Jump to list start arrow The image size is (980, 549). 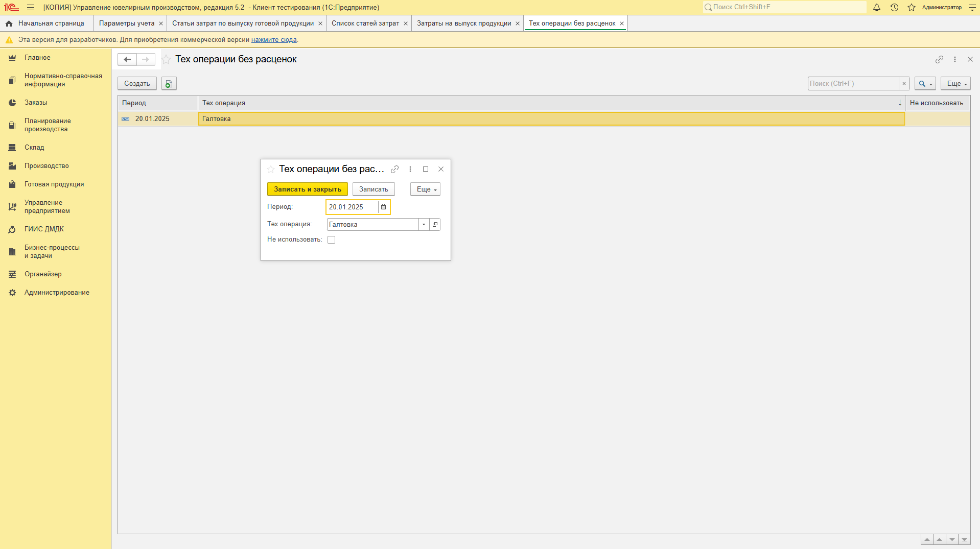pos(927,540)
